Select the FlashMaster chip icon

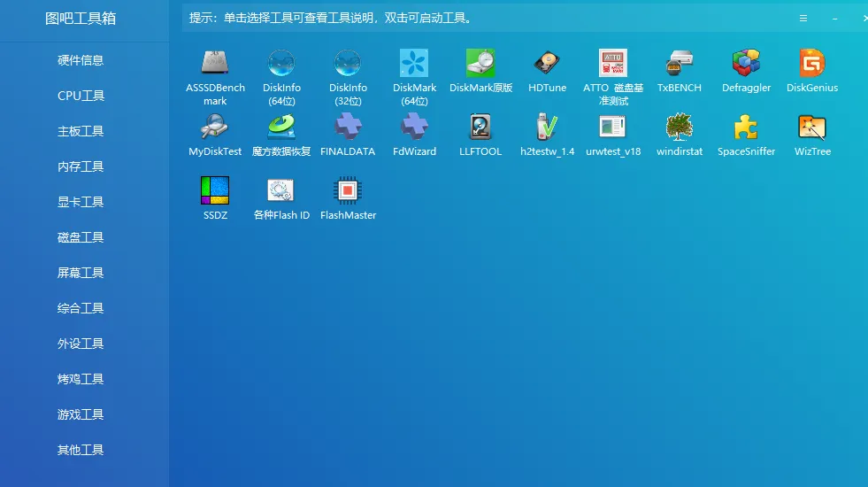click(348, 190)
